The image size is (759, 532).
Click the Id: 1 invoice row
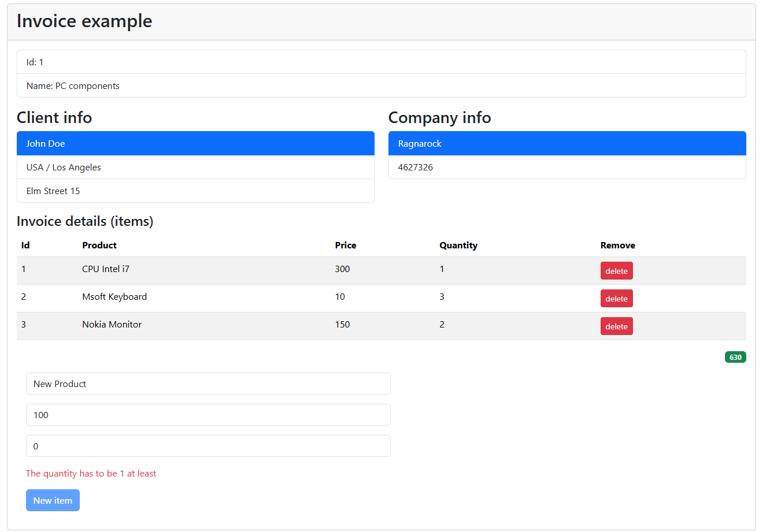pyautogui.click(x=381, y=62)
